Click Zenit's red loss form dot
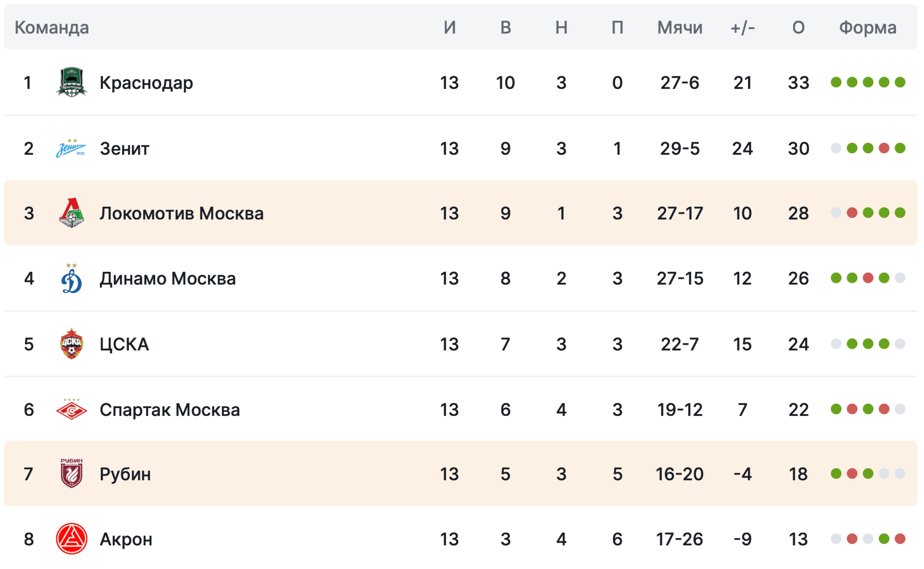The height and width of the screenshot is (569, 924). [x=884, y=148]
